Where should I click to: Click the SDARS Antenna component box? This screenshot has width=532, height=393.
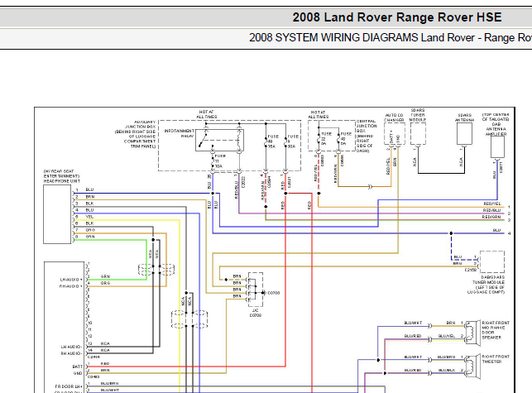pyautogui.click(x=464, y=134)
